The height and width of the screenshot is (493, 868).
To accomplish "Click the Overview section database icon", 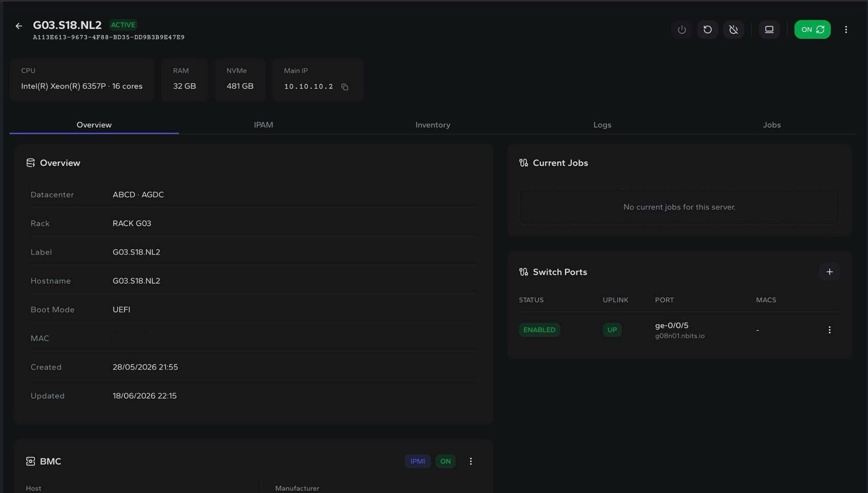I will coord(31,163).
